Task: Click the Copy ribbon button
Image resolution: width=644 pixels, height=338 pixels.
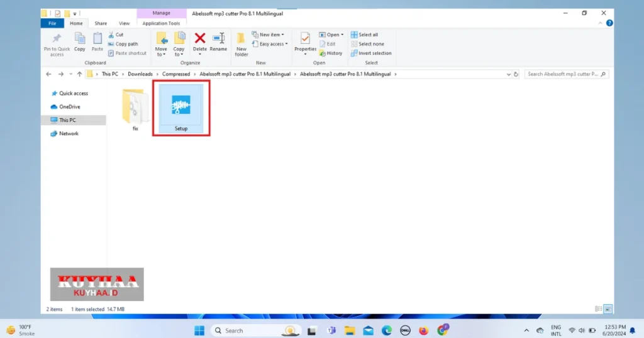Action: tap(80, 42)
